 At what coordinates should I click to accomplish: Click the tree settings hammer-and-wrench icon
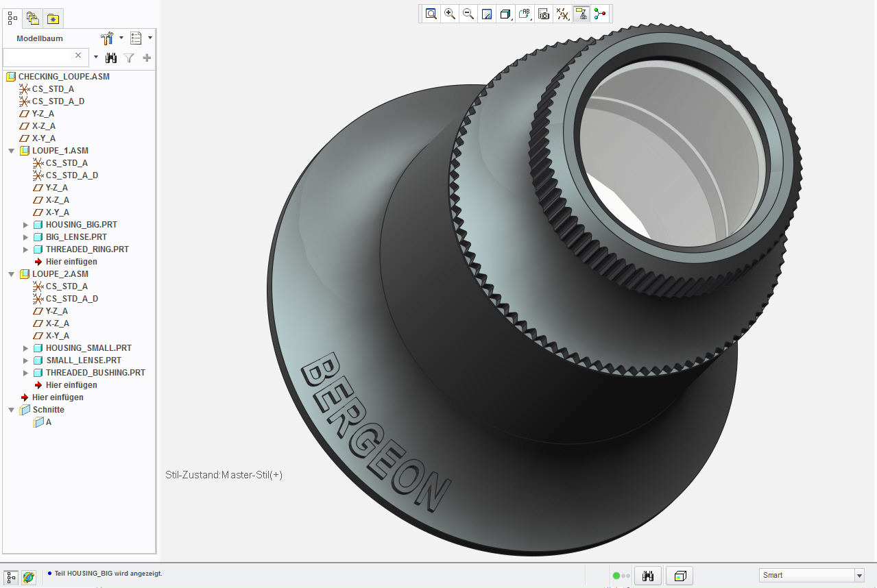(x=107, y=38)
